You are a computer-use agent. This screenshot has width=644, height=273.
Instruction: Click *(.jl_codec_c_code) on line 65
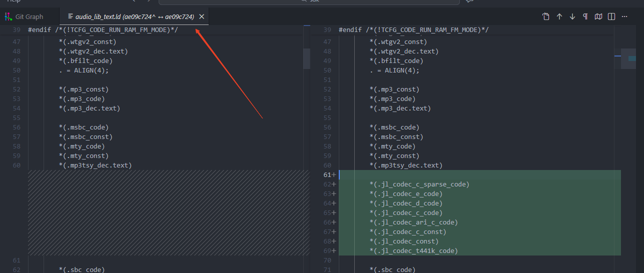[406, 213]
